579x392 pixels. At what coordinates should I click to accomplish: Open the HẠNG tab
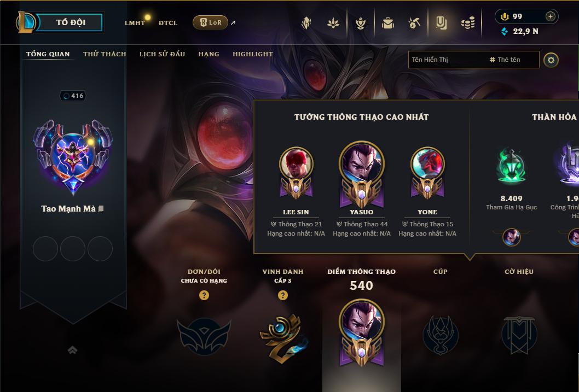[x=209, y=54]
